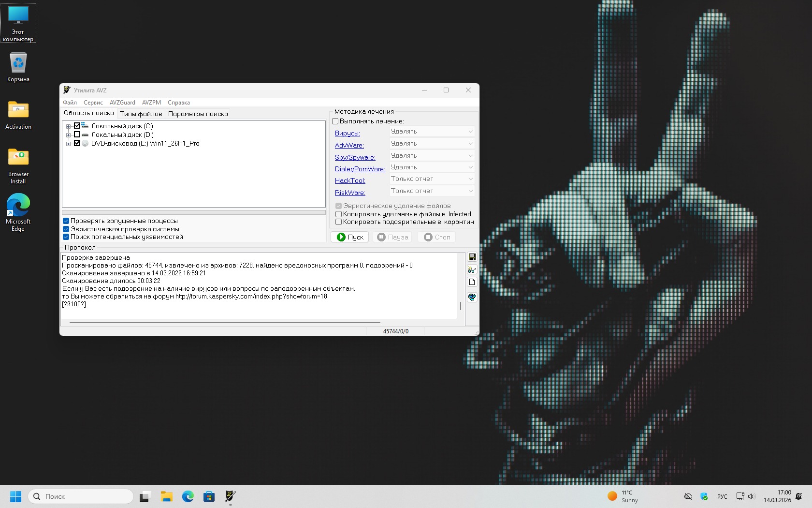Enable the Выполнять лечение checkbox
812x508 pixels.
(x=335, y=121)
